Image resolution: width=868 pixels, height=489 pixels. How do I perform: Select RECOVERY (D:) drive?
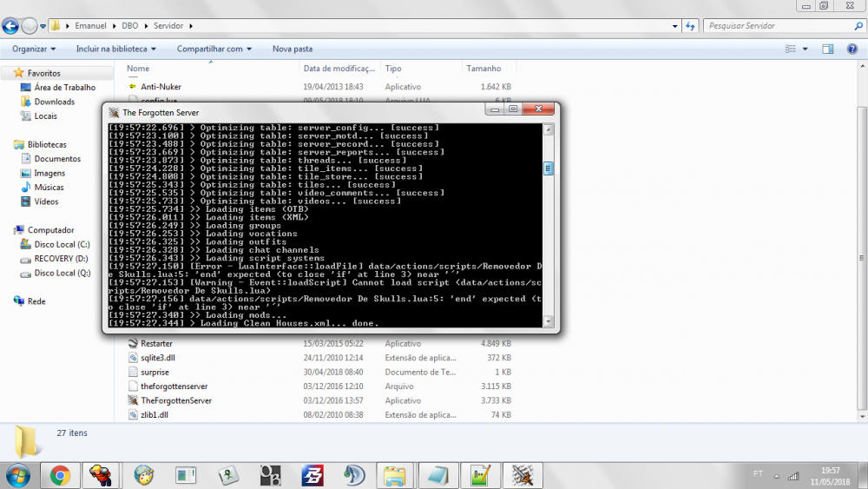61,259
